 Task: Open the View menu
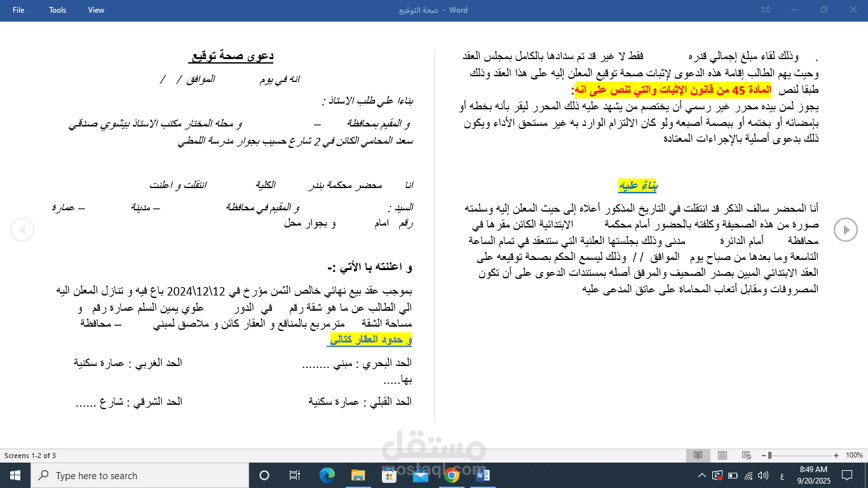click(x=97, y=10)
